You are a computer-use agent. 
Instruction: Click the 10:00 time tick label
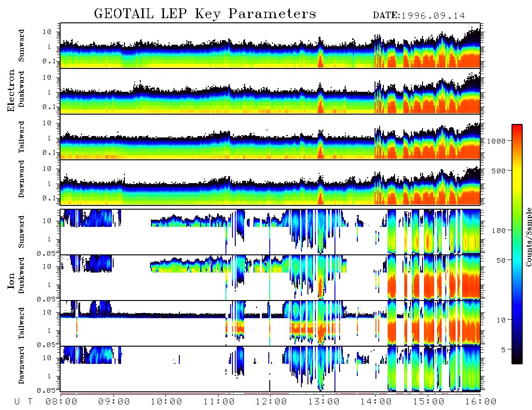[x=166, y=402]
